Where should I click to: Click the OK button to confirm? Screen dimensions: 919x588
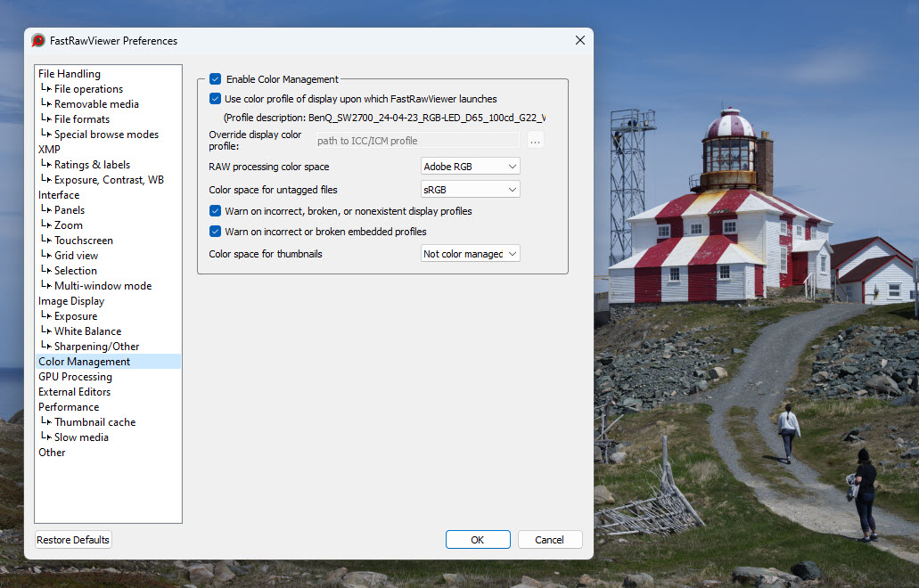[478, 540]
